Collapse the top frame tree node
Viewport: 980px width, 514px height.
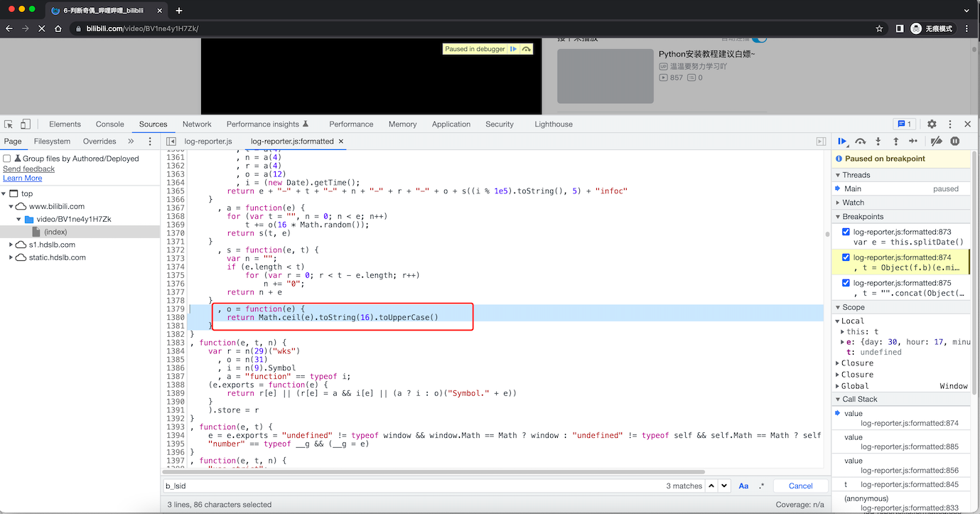[x=4, y=193]
